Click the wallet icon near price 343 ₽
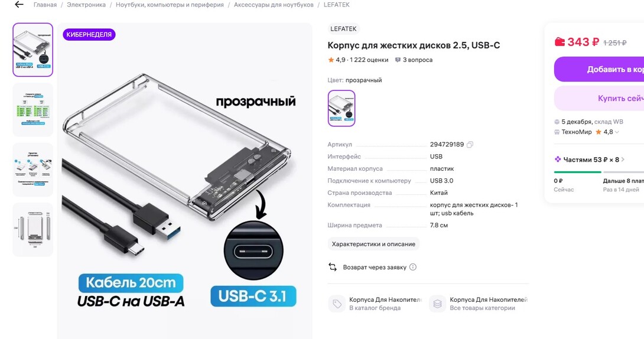 pyautogui.click(x=560, y=42)
